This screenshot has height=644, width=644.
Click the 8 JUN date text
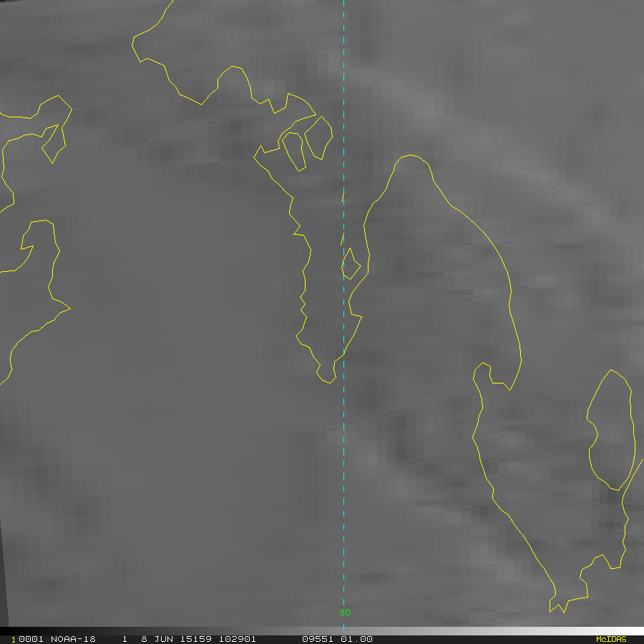(x=157, y=639)
